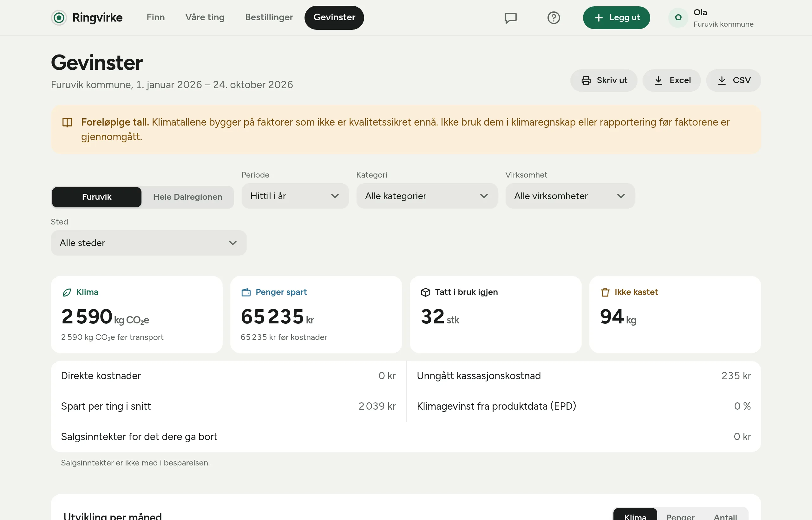Switch scope to Furuvik
The width and height of the screenshot is (812, 520).
(x=97, y=197)
